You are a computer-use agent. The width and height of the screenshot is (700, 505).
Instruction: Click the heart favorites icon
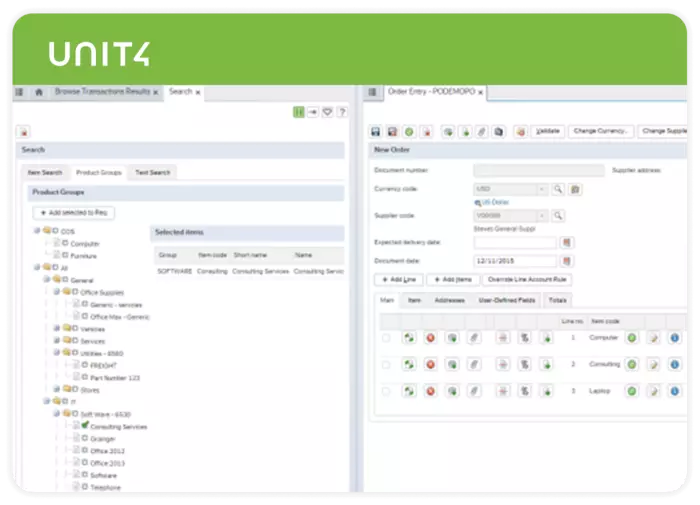pos(327,112)
